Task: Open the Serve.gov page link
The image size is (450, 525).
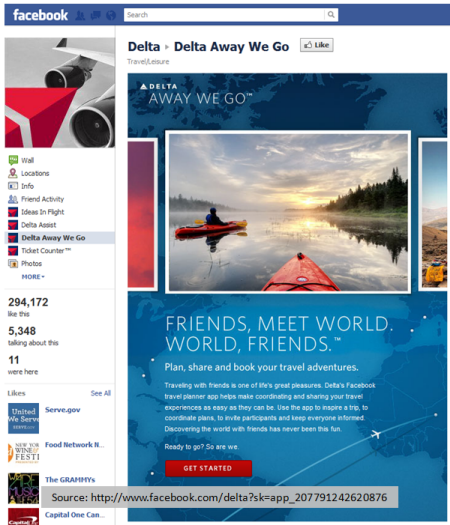Action: point(63,410)
